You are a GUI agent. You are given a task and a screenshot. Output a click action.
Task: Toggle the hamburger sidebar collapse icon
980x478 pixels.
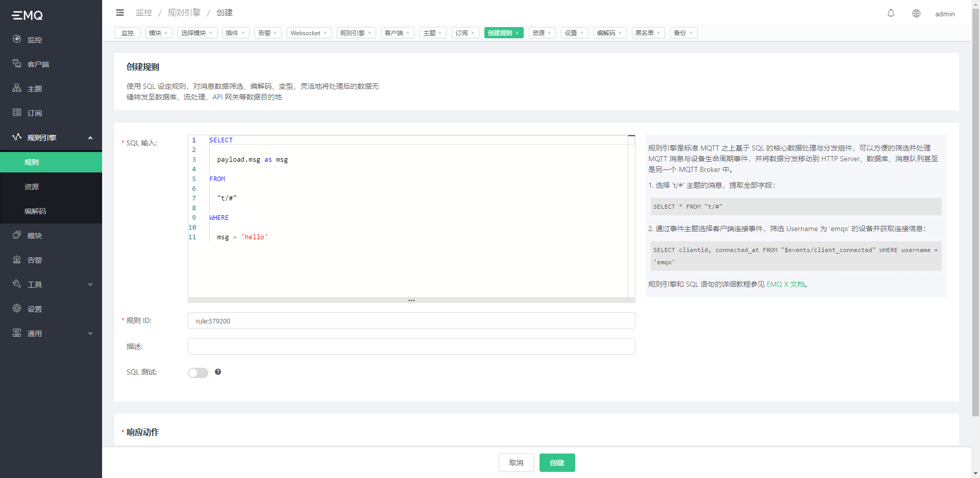tap(120, 13)
